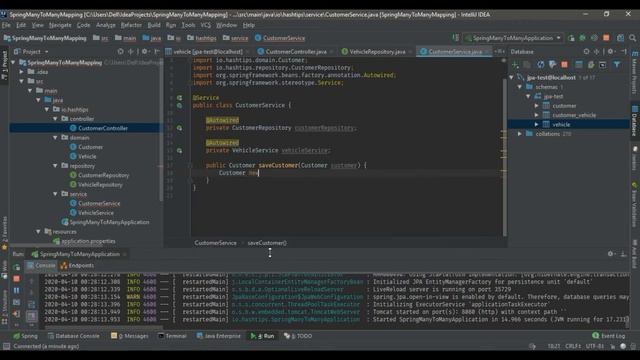Open the Navigate menu
Image resolution: width=640 pixels, height=360 pixels.
(60, 25)
